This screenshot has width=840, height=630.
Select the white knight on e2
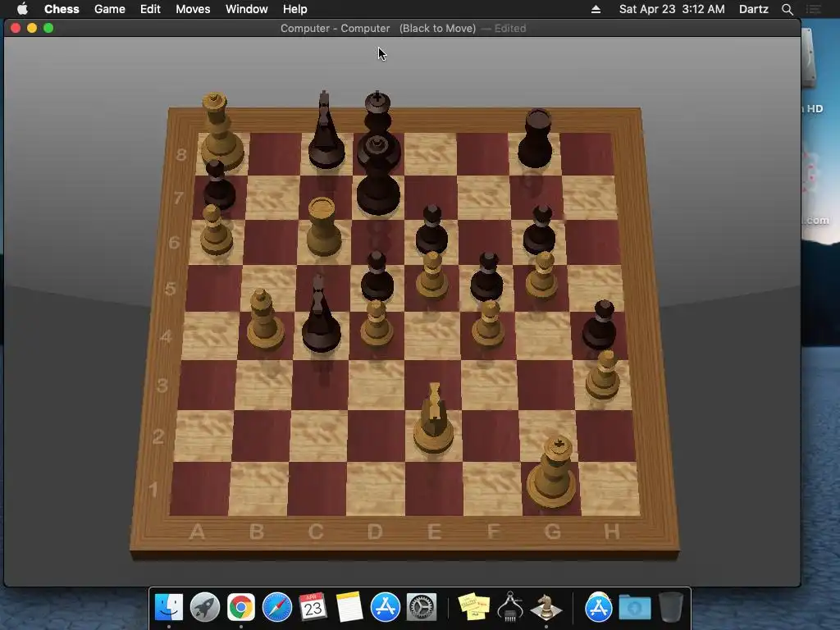(x=433, y=419)
